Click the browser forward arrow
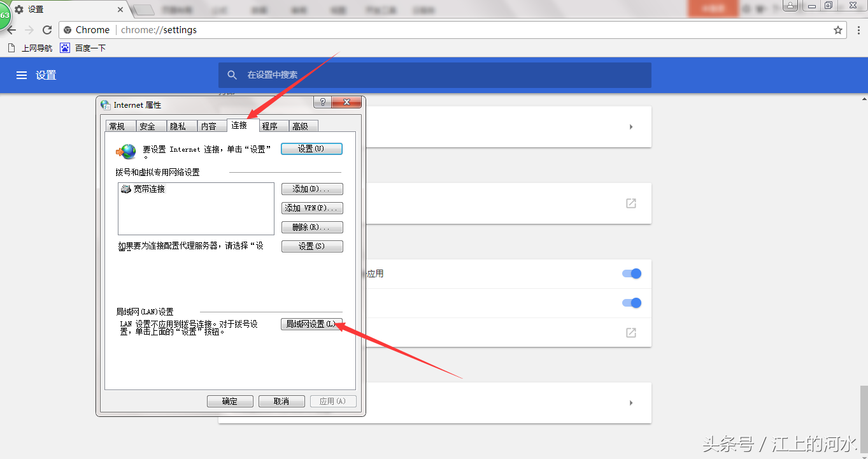Image resolution: width=868 pixels, height=459 pixels. pos(29,30)
